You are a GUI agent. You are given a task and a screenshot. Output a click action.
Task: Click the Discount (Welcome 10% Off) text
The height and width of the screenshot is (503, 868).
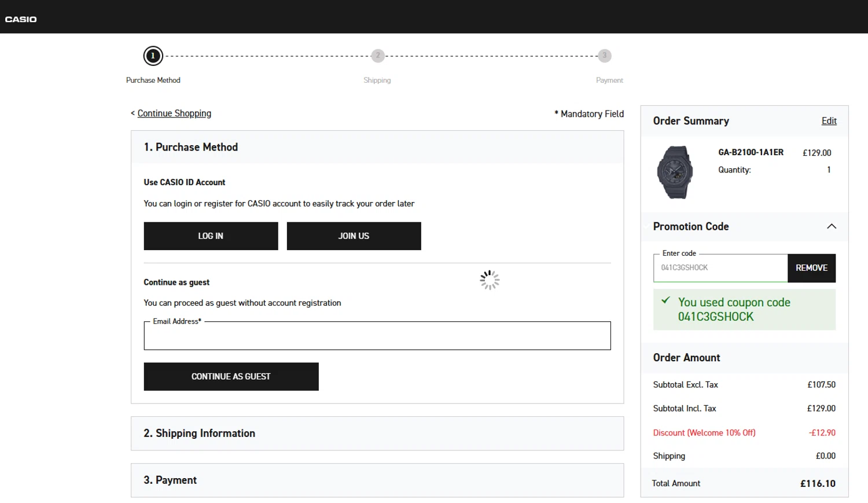[704, 433]
